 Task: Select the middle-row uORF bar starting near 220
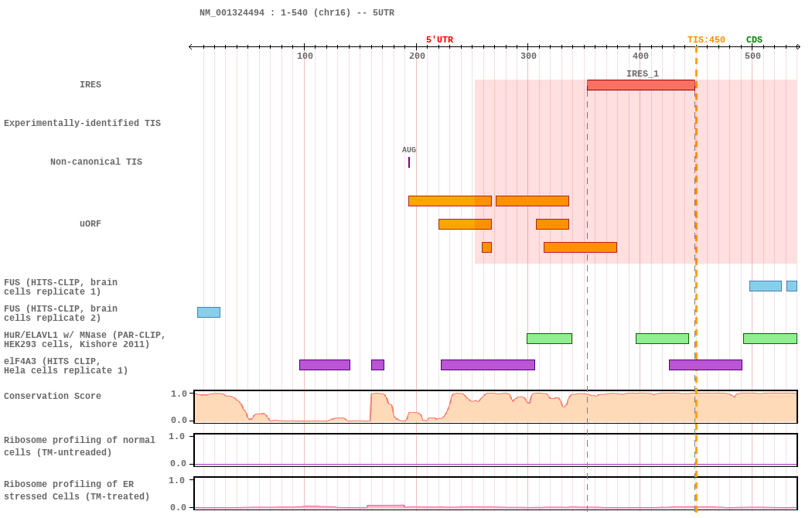click(x=465, y=224)
